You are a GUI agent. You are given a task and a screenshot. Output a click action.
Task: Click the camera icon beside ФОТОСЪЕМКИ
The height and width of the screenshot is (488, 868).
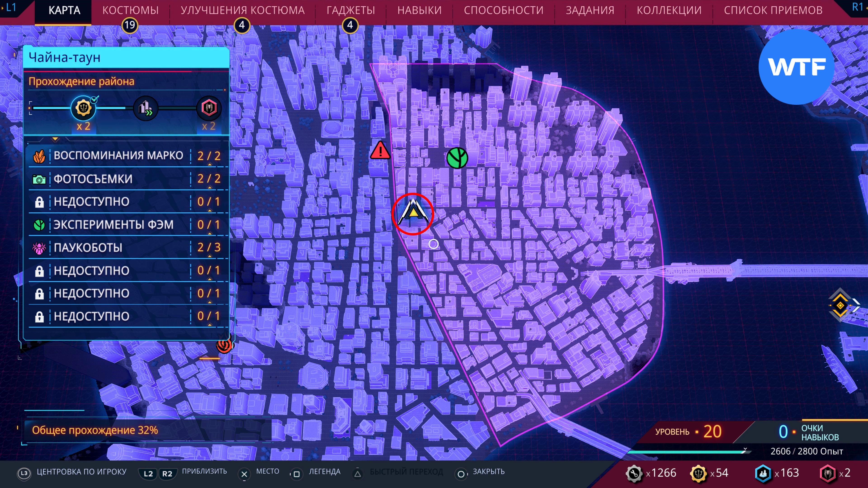39,179
